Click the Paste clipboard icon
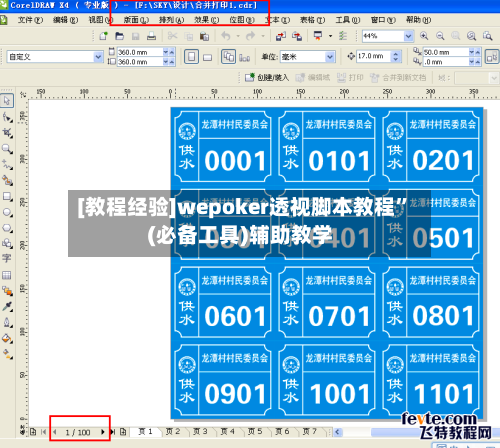The image size is (500, 448). [x=204, y=36]
